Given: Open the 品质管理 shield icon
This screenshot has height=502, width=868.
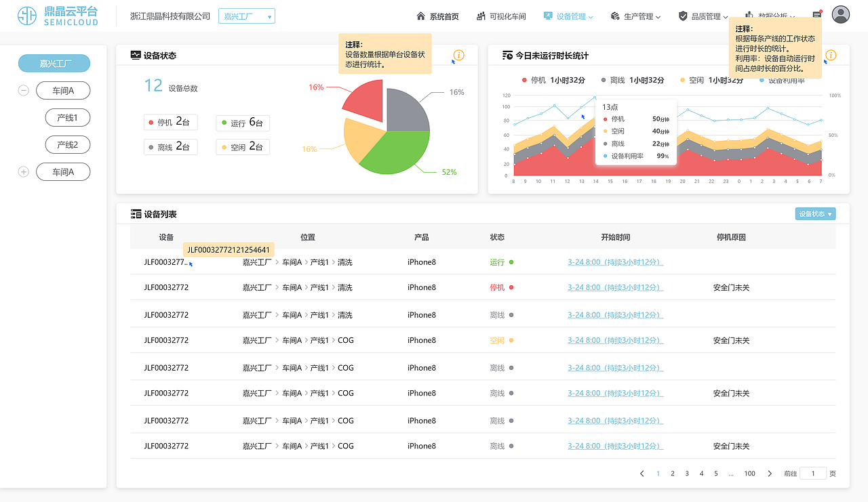Looking at the screenshot, I should (x=682, y=16).
